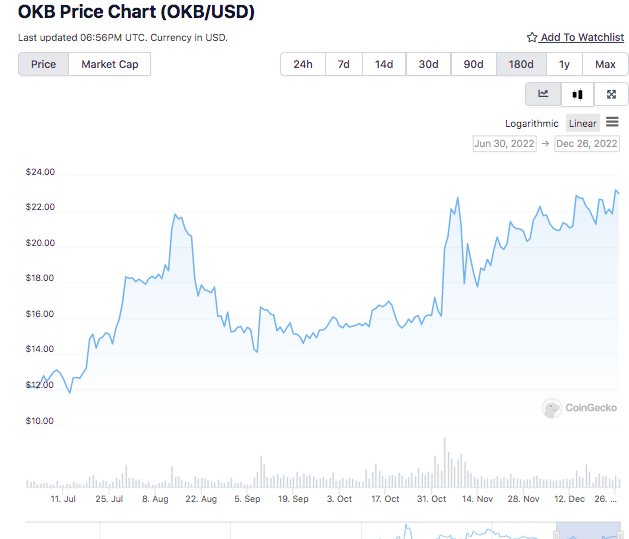The width and height of the screenshot is (629, 539).
Task: Click the 12. Dec date label
Action: click(570, 499)
